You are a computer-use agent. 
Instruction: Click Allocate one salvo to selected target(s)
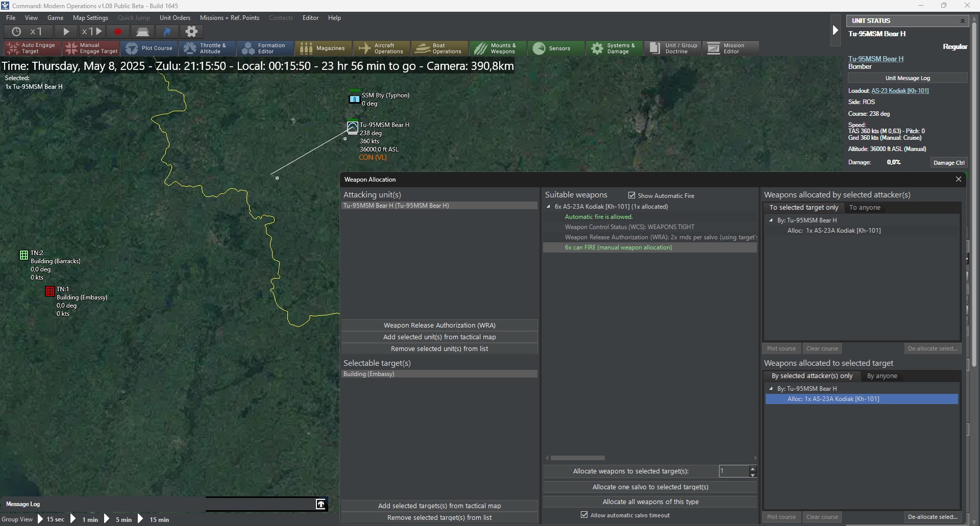tap(650, 487)
